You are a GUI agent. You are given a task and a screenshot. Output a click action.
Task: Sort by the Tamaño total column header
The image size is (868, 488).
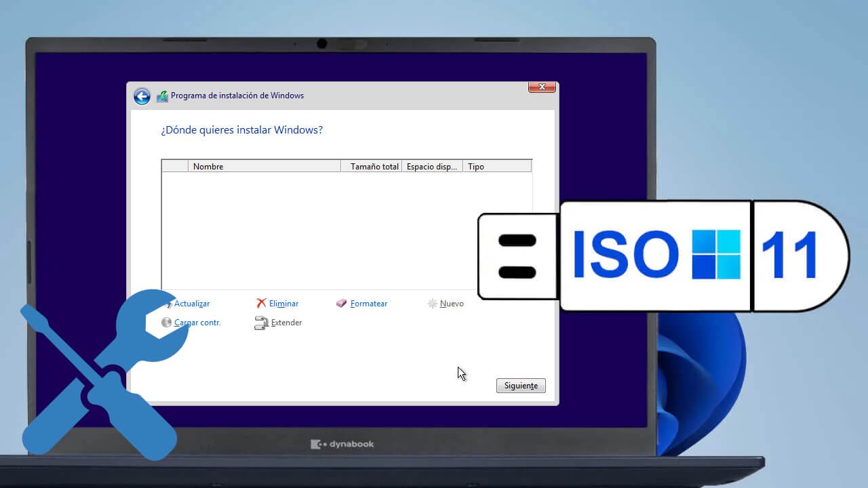pos(371,166)
